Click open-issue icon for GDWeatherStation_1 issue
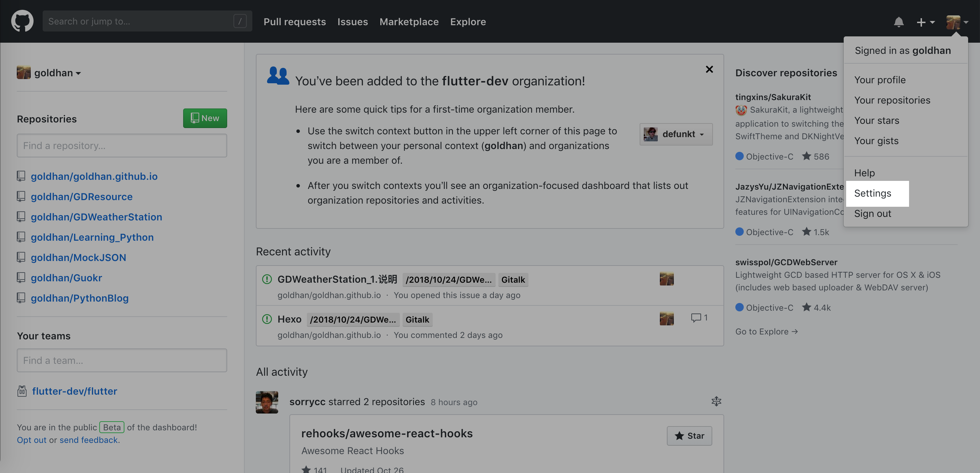Image resolution: width=980 pixels, height=473 pixels. (x=267, y=279)
